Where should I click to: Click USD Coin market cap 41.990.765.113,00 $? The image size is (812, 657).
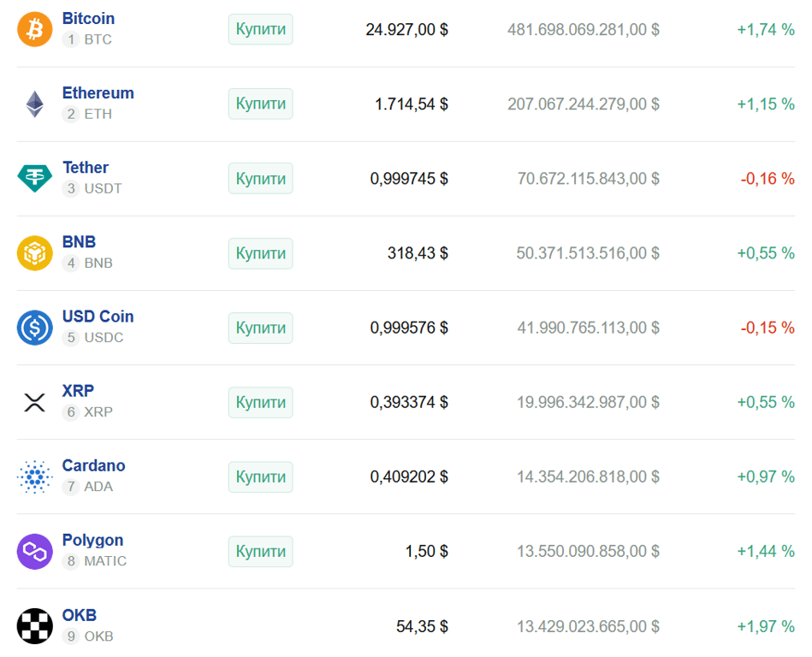click(x=589, y=328)
